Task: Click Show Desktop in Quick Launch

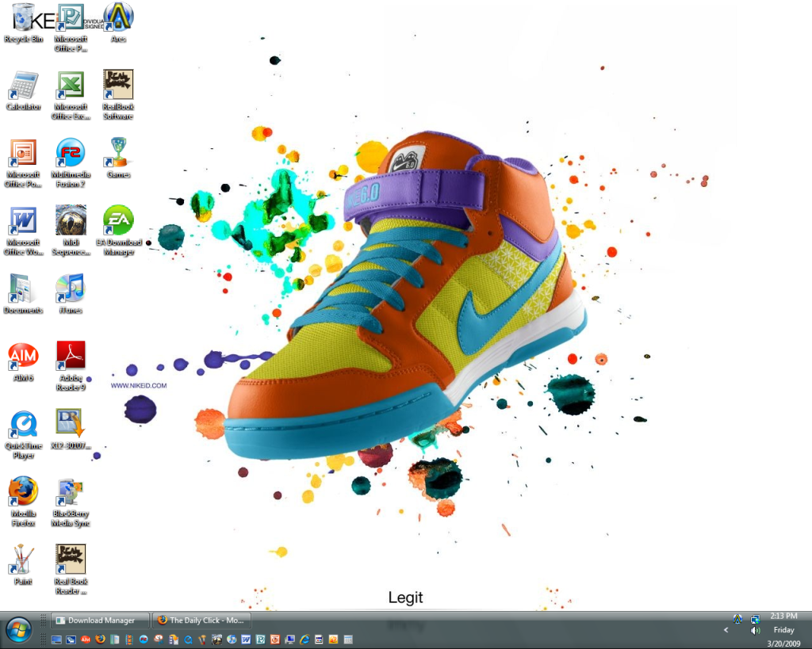Action: [x=56, y=639]
